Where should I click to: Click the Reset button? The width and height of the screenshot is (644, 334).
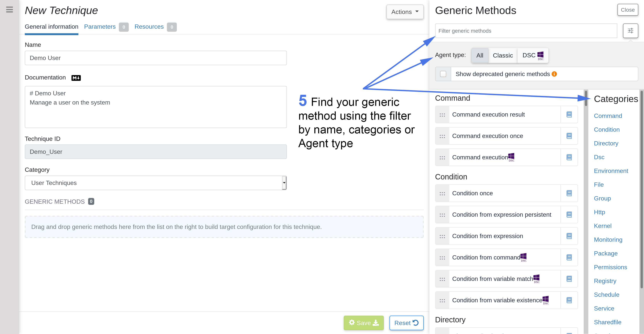pos(406,323)
